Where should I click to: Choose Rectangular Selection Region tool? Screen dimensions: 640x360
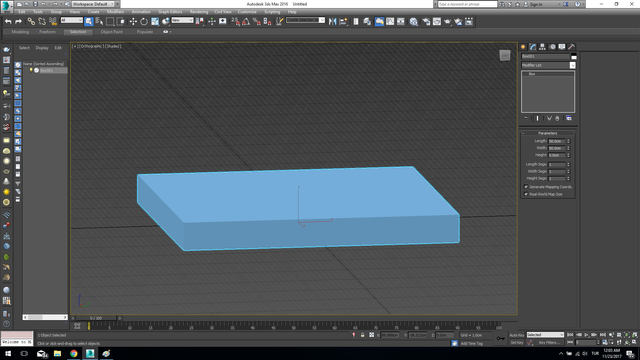pos(110,21)
